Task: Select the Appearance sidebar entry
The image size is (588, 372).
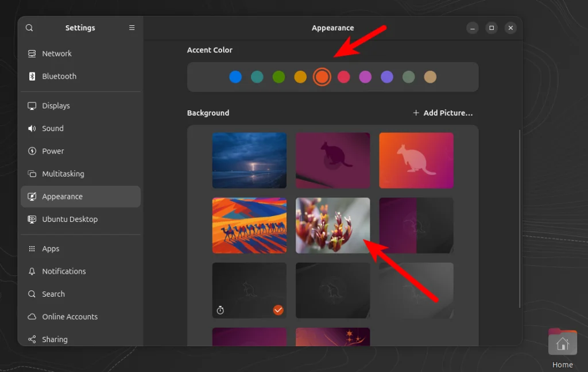Action: pos(63,196)
